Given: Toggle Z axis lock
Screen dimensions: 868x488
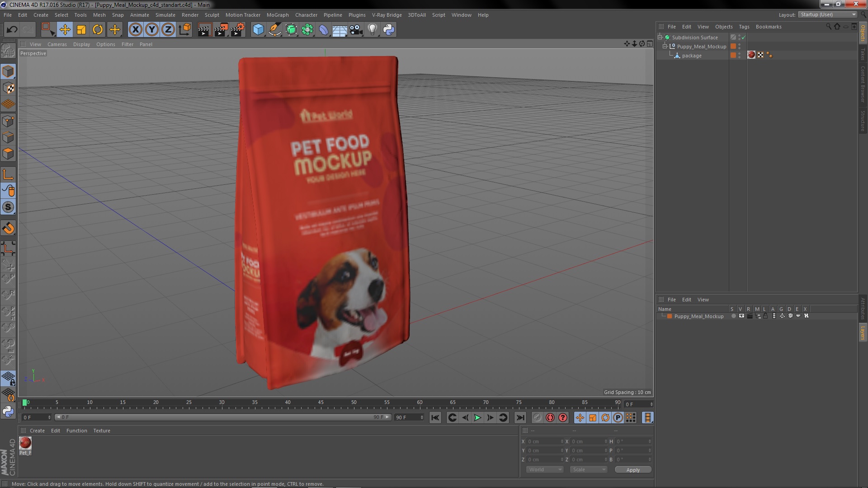Looking at the screenshot, I should click(168, 30).
